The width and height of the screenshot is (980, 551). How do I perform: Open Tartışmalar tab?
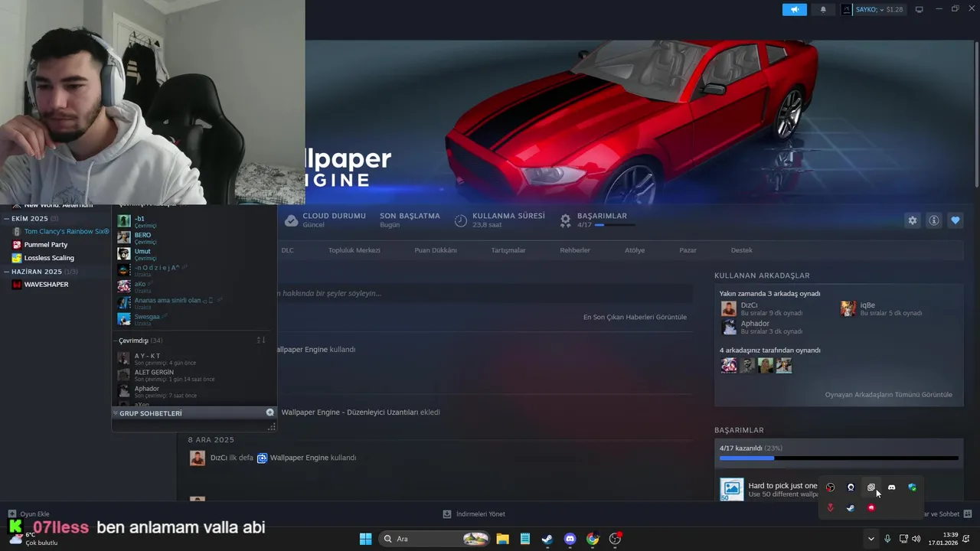pos(508,250)
